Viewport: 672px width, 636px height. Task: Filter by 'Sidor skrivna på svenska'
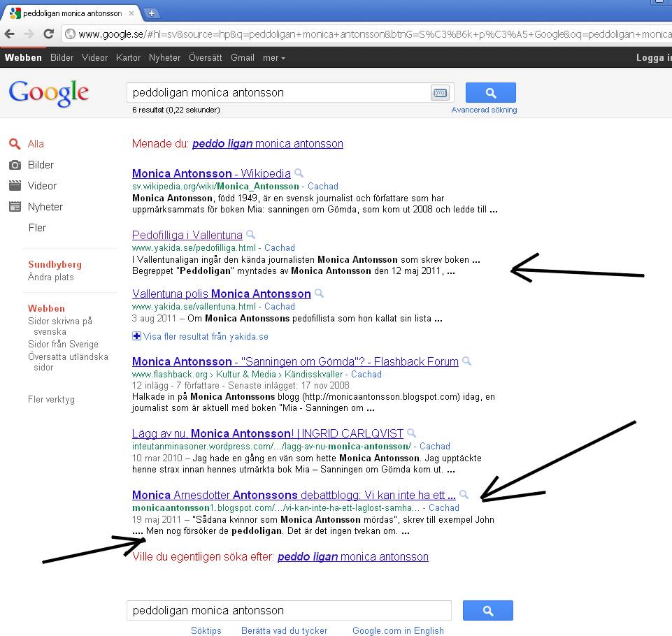tap(60, 326)
